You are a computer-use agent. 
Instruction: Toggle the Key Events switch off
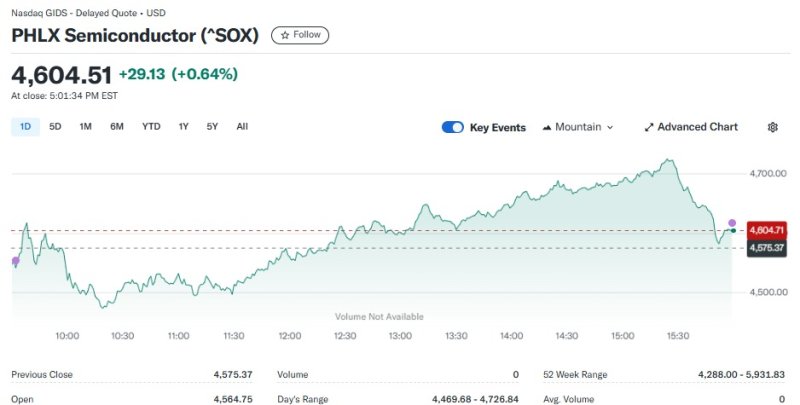[x=452, y=127]
